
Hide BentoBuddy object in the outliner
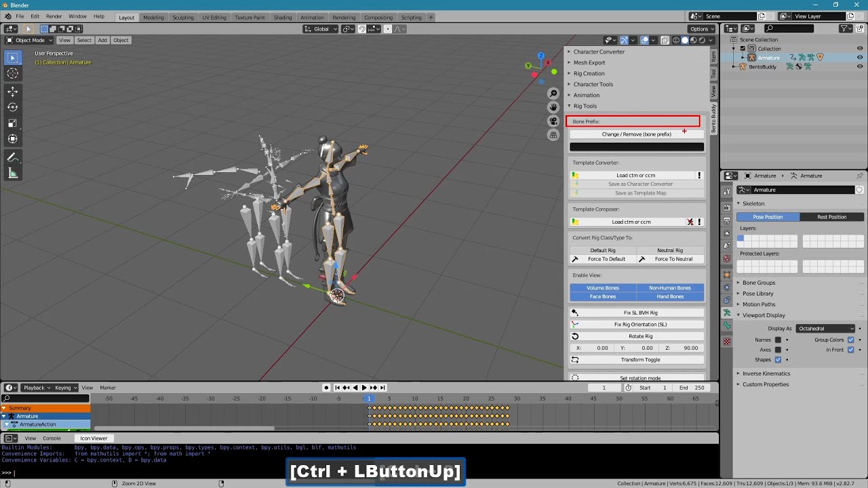[861, 66]
